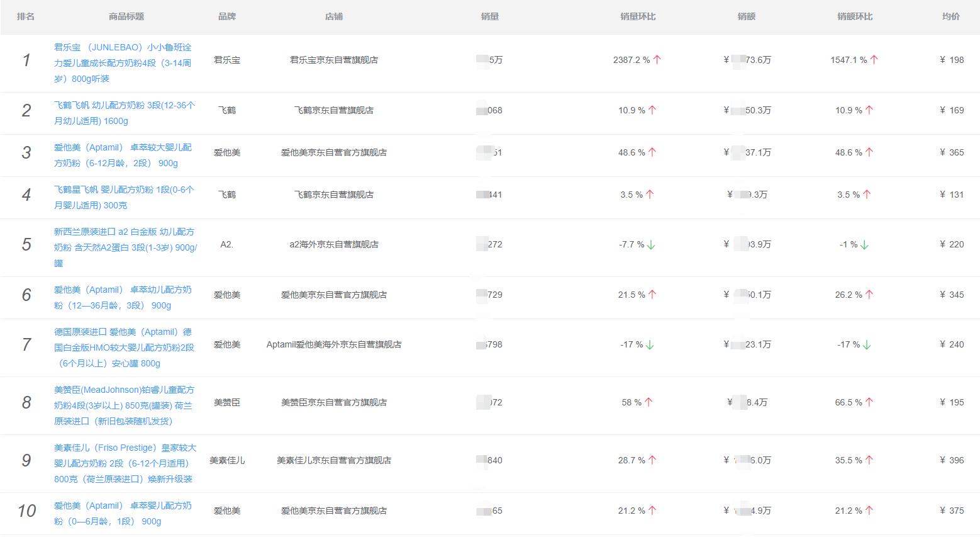Click the down arrow beside -1% sales change
Image resolution: width=980 pixels, height=537 pixels.
(864, 245)
